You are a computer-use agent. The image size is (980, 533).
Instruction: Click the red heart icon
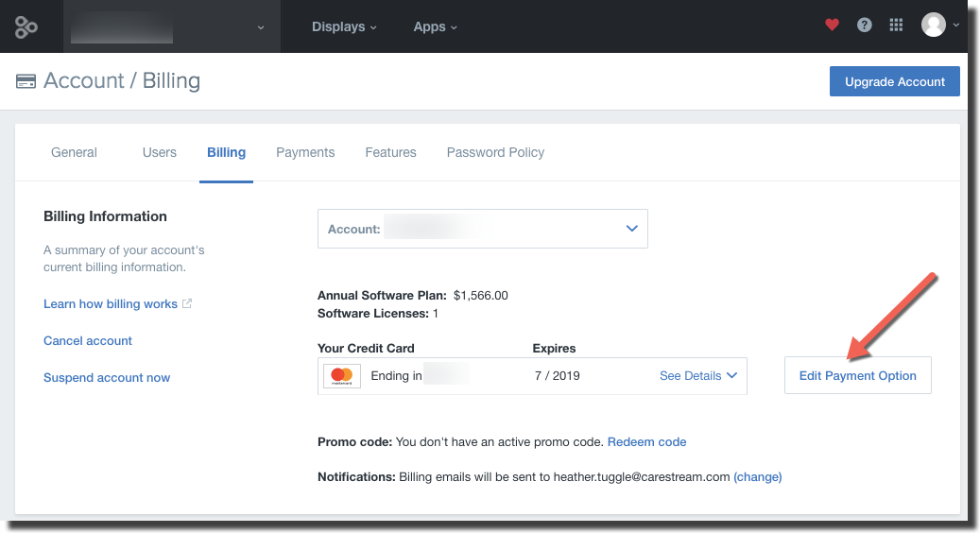(832, 25)
